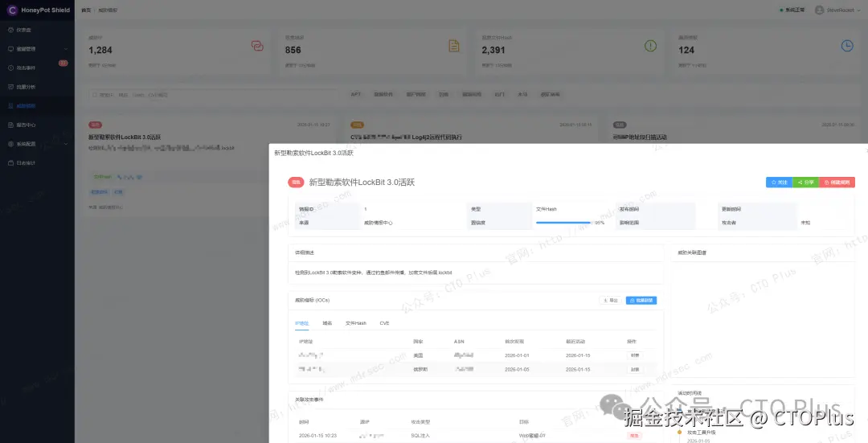Viewport: 868px width, 443px height.
Task: Click the 流量分析 chart icon in sidebar
Action: pyautogui.click(x=10, y=87)
